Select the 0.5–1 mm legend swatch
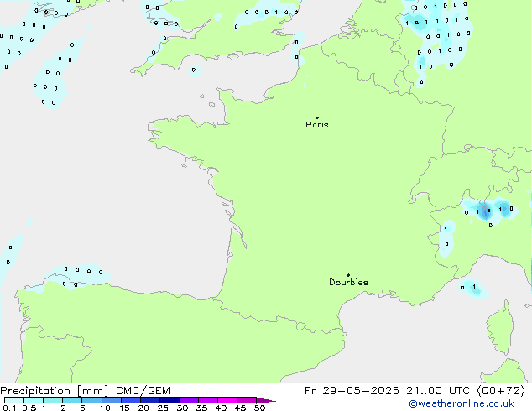The height and width of the screenshot is (411, 532). coord(34,400)
